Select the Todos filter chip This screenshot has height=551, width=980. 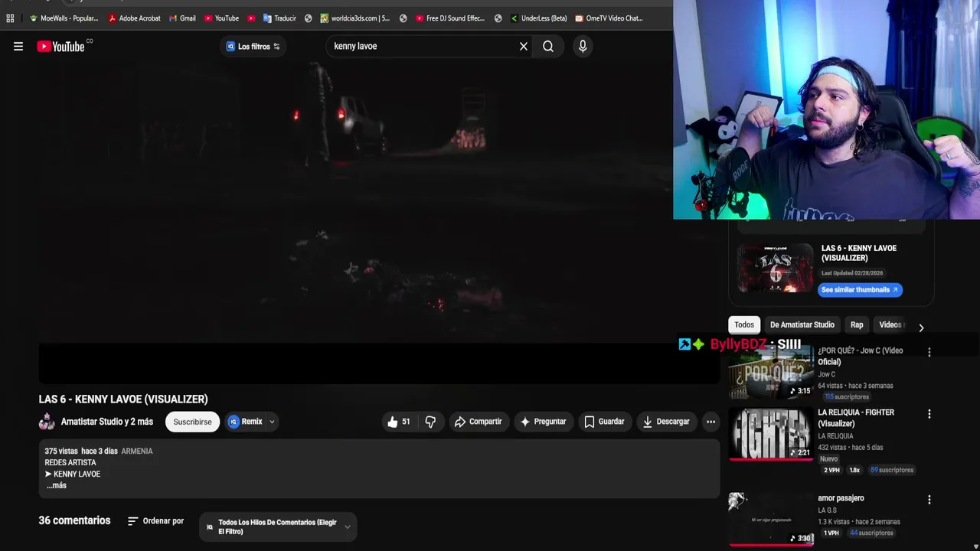point(744,325)
